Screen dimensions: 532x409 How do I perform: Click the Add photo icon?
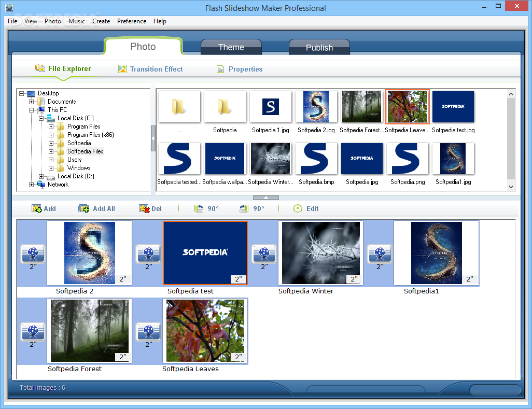click(37, 208)
